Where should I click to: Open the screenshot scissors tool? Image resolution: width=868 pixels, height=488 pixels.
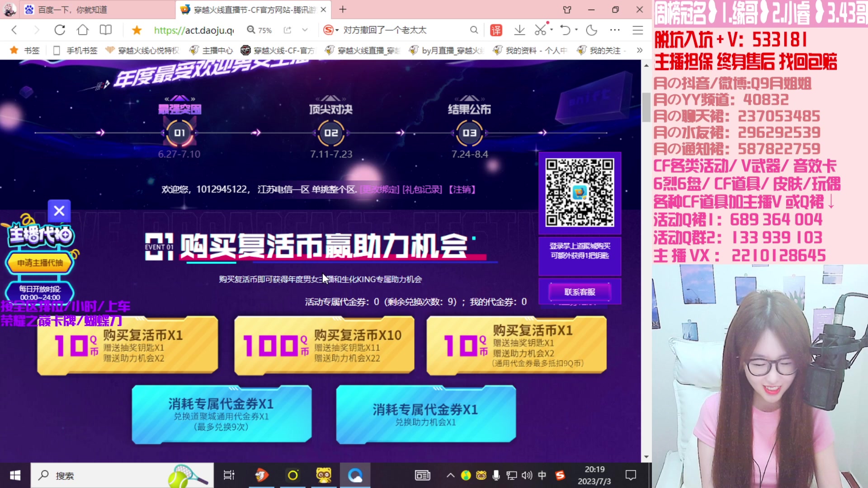coord(540,30)
